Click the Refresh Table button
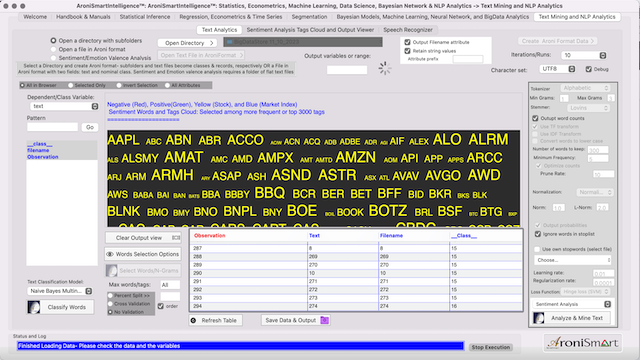640x360 pixels. [x=216, y=320]
